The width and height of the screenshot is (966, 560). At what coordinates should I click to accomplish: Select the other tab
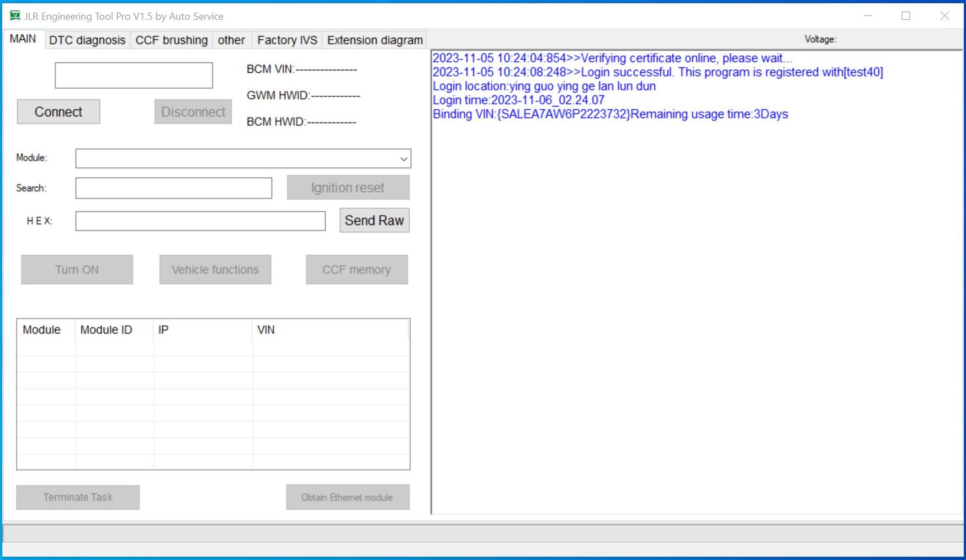coord(231,40)
